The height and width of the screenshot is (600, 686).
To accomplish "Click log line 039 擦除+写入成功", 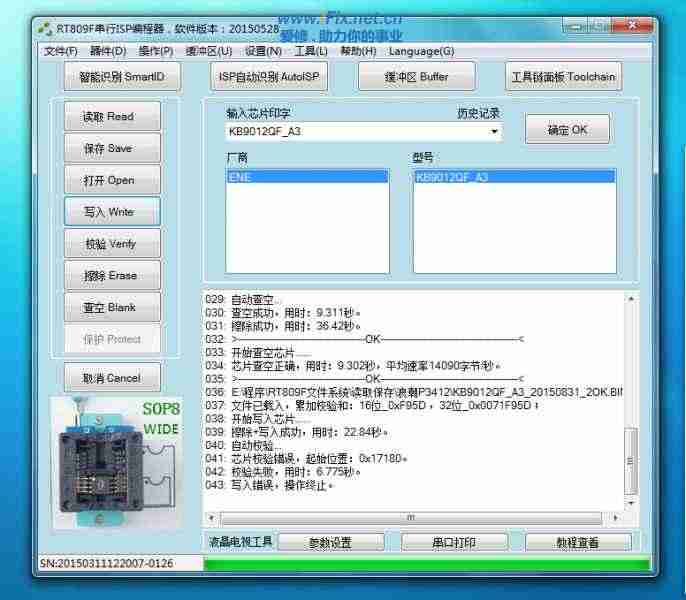I will (297, 432).
